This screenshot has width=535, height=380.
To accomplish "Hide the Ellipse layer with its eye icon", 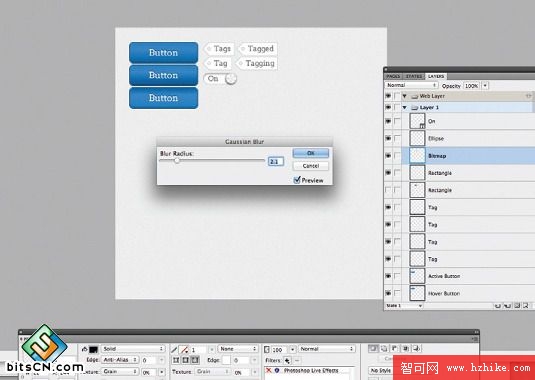I will point(388,138).
